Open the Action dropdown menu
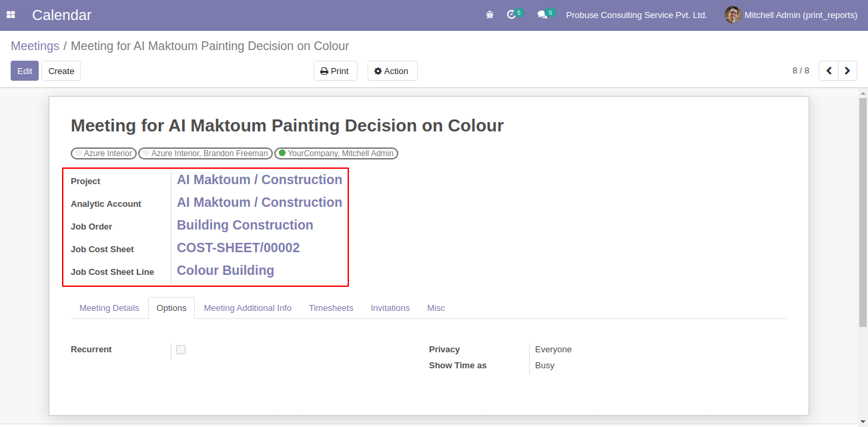Image resolution: width=868 pixels, height=427 pixels. click(392, 71)
